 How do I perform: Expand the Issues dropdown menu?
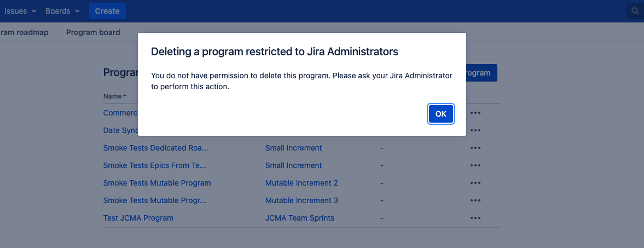[20, 11]
